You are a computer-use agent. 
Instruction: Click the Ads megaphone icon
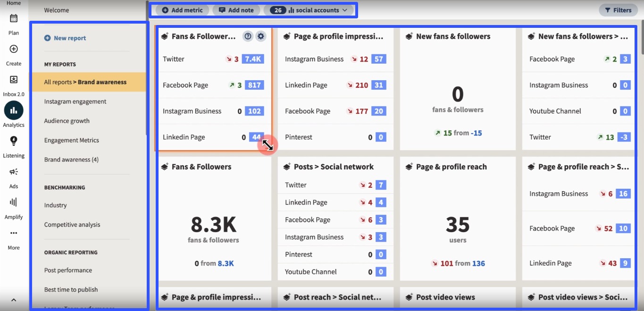[x=13, y=172]
